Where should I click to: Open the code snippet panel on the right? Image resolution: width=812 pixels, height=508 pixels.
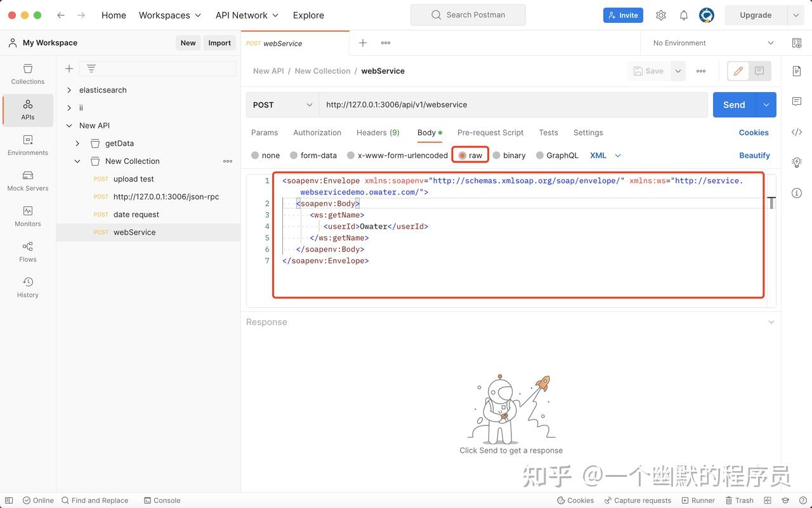pos(797,132)
